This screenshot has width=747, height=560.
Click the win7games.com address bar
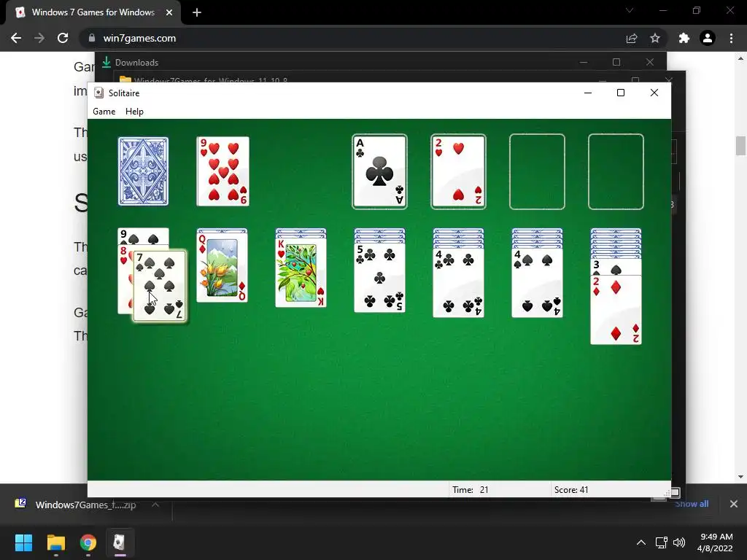tap(352, 38)
